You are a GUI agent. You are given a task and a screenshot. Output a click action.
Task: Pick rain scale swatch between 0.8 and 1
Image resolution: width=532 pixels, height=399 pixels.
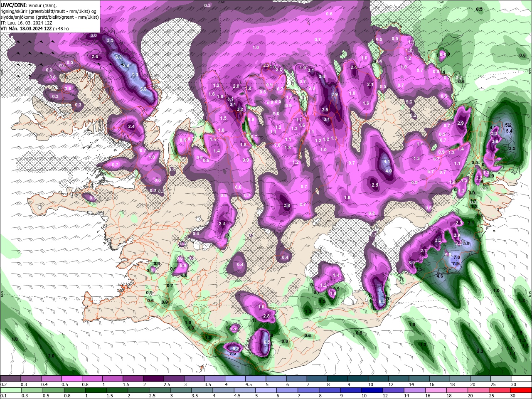[74, 390]
